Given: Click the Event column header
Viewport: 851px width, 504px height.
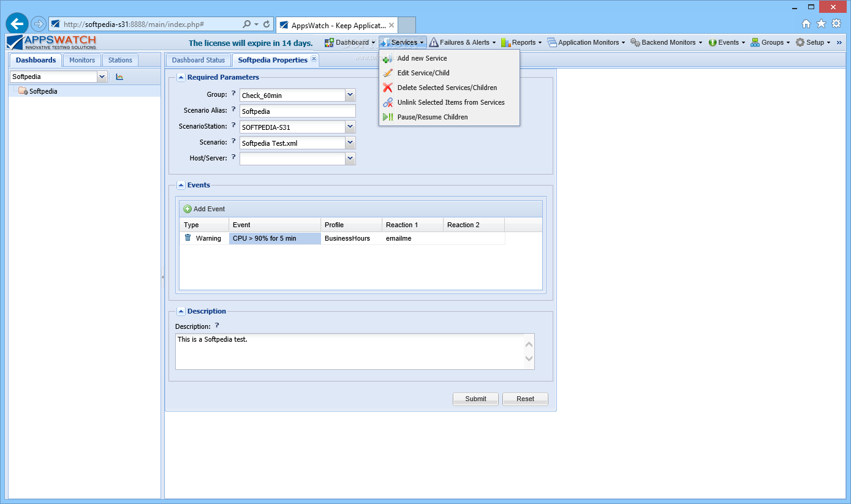Looking at the screenshot, I should pos(275,225).
